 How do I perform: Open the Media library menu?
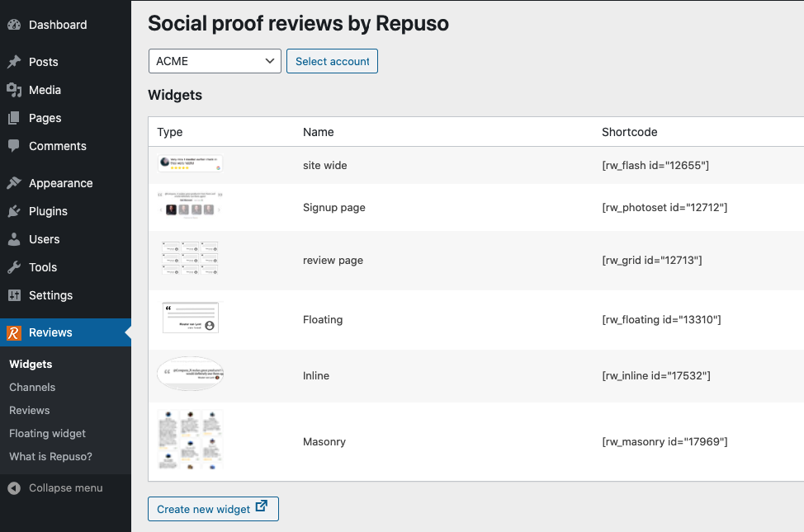(66, 90)
